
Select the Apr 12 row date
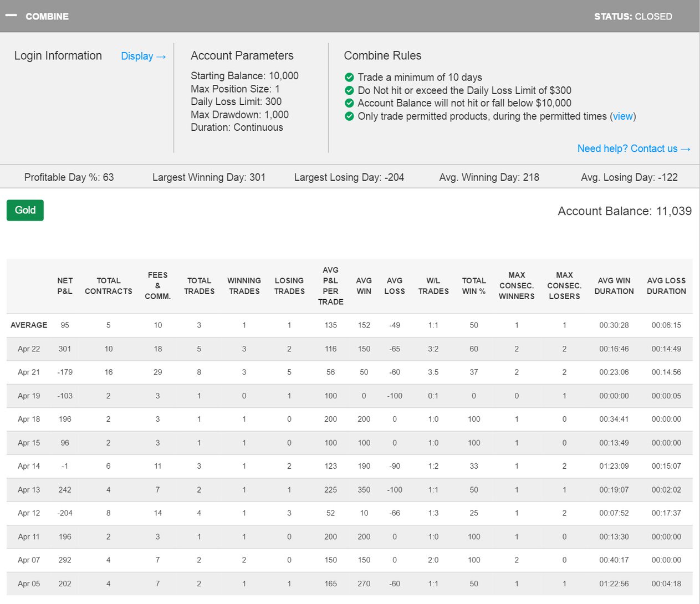pyautogui.click(x=29, y=513)
